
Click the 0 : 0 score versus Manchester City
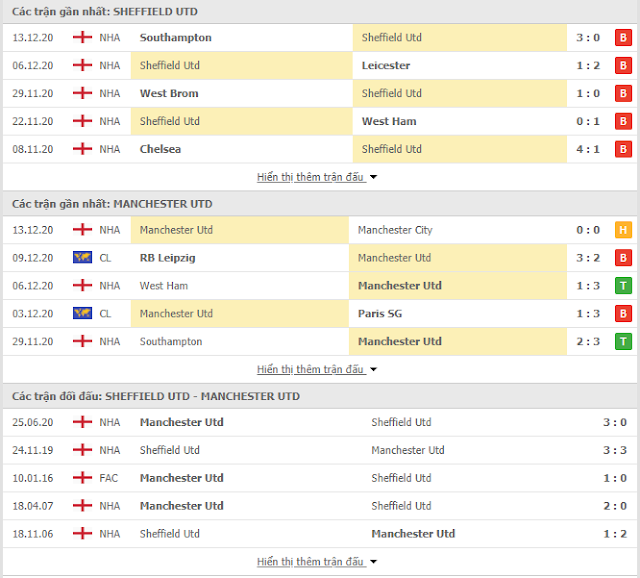click(588, 230)
